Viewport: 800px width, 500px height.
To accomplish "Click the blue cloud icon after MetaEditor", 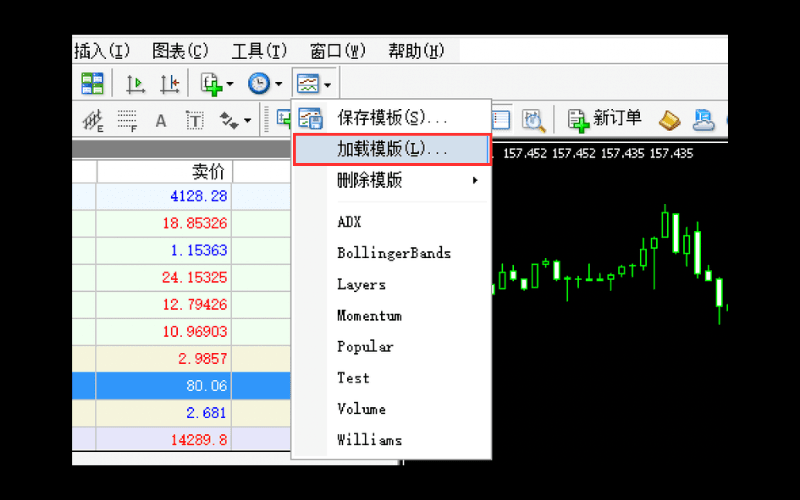I will [704, 120].
